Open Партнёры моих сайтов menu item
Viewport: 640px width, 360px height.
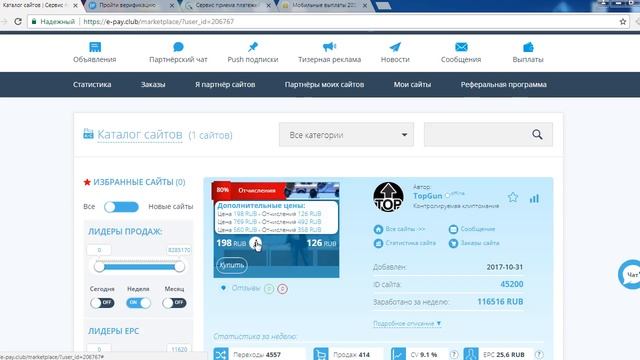[x=324, y=84]
